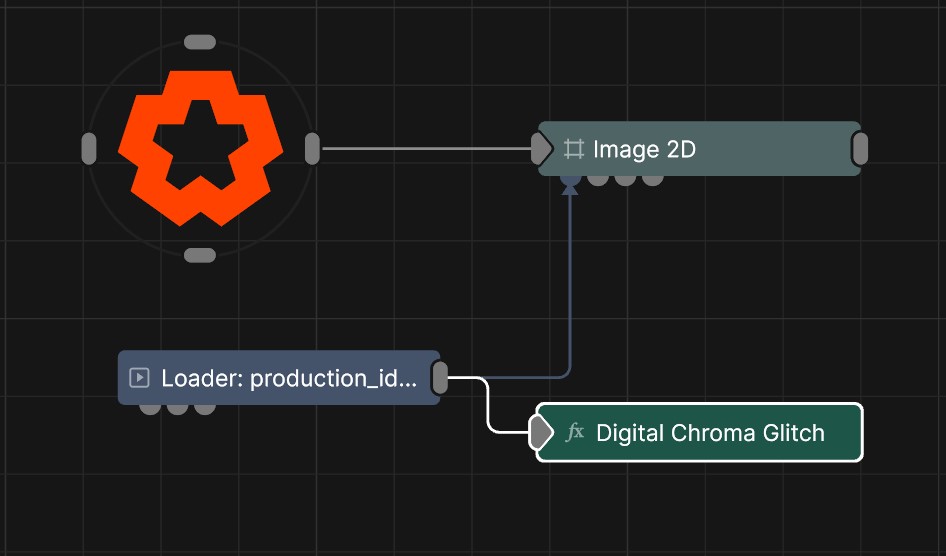Click the Image 2D node's left input port
The width and height of the screenshot is (946, 556).
pyautogui.click(x=540, y=149)
